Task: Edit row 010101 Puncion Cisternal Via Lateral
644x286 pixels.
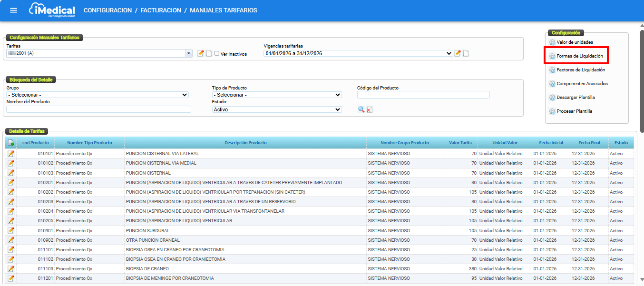Action: 11,154
